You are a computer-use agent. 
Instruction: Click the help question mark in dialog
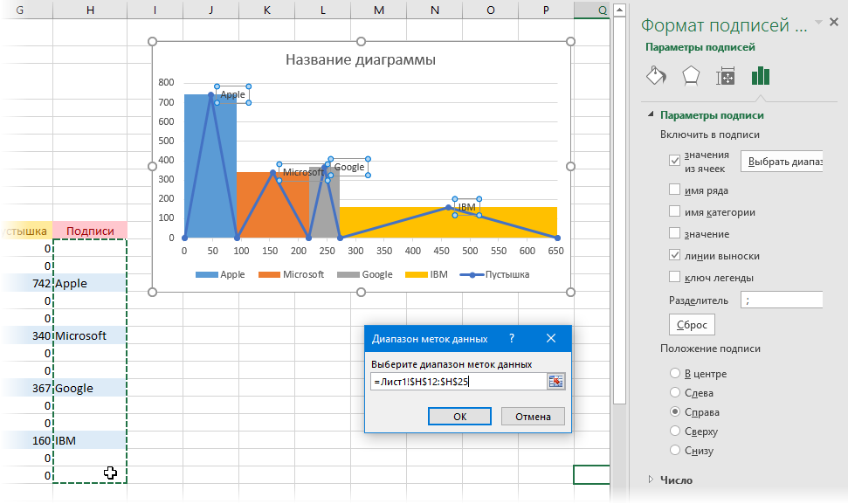[512, 339]
